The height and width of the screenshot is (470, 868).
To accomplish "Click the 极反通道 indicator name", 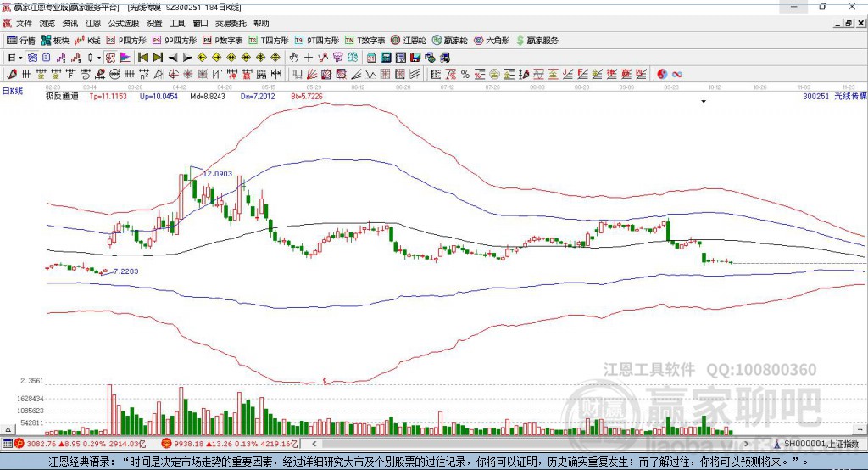I will (62, 96).
